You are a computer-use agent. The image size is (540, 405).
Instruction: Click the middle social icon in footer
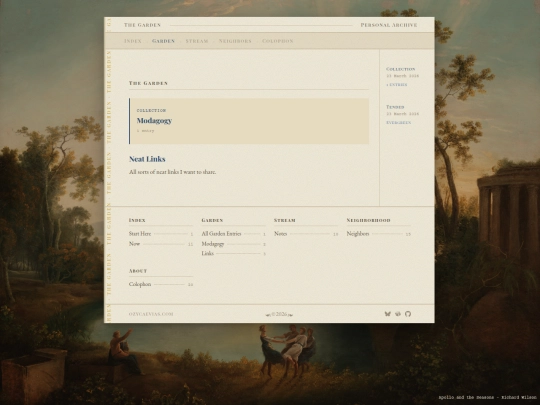coord(398,314)
